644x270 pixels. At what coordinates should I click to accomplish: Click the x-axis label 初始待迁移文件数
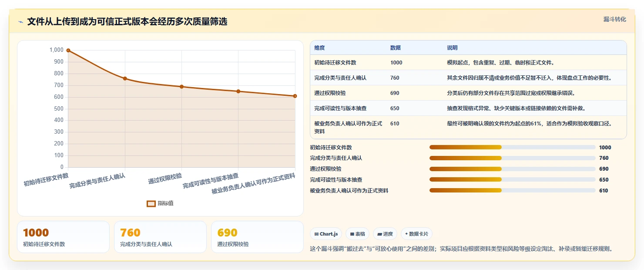click(46, 179)
